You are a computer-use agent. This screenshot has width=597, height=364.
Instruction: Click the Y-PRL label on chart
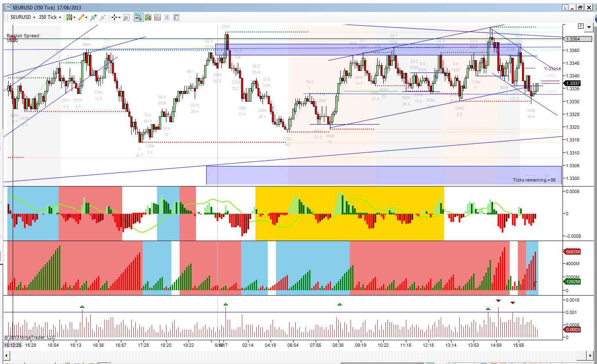(551, 76)
